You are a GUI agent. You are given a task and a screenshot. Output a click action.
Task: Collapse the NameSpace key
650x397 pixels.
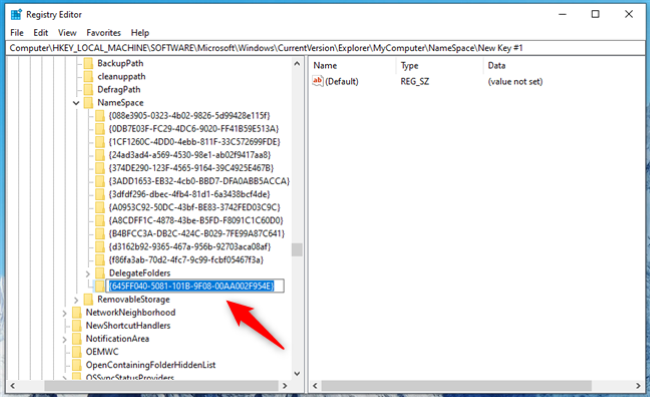tap(76, 103)
